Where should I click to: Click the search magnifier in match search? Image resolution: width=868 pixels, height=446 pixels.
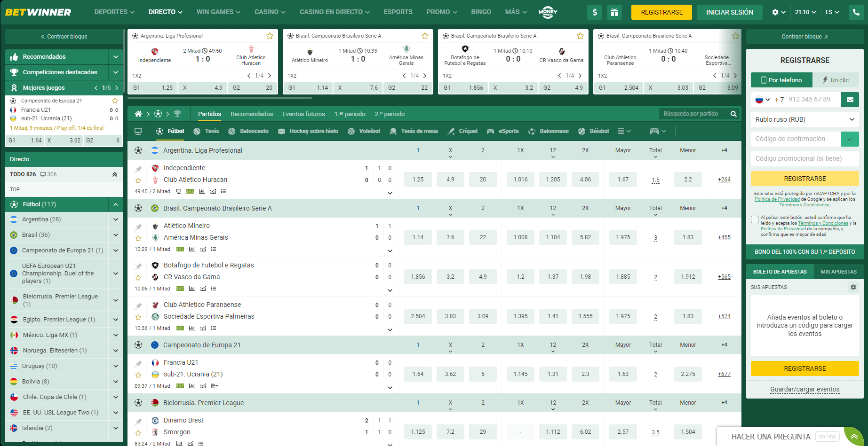[x=733, y=114]
